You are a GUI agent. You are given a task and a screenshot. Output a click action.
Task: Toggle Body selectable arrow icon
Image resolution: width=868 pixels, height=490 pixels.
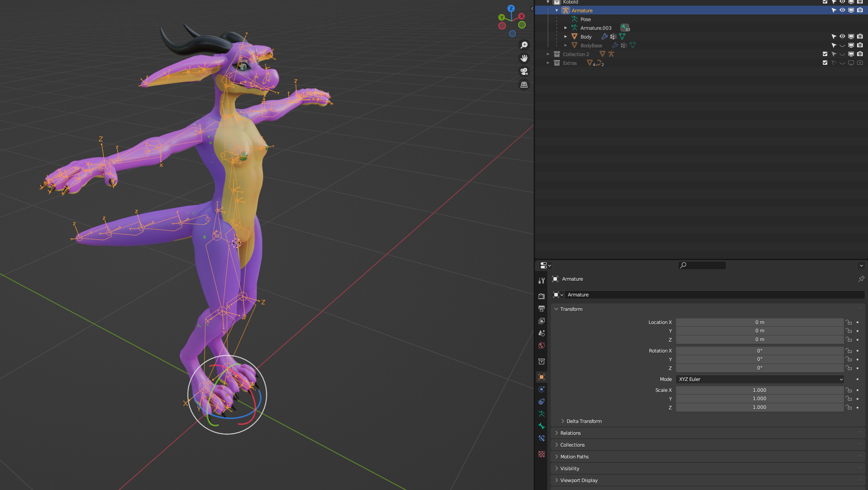833,37
